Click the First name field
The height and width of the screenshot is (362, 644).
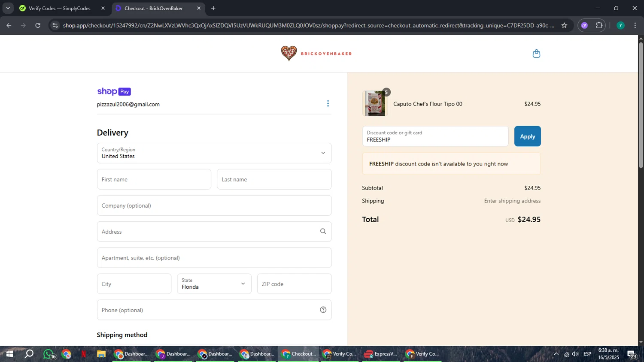pyautogui.click(x=154, y=179)
